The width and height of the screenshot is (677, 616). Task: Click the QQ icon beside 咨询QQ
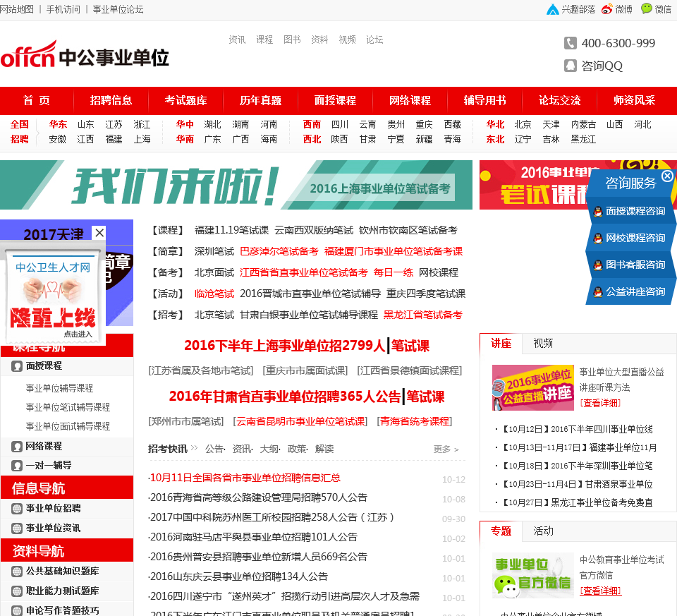[571, 66]
